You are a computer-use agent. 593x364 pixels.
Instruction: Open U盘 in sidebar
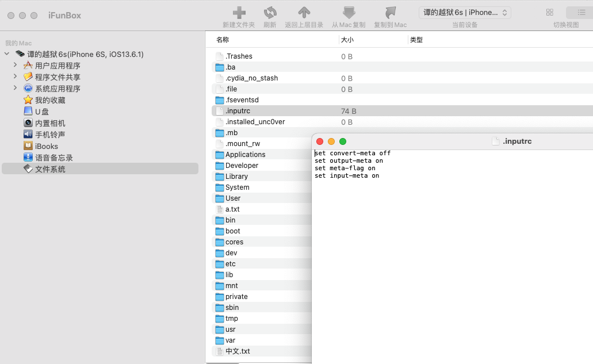[42, 112]
